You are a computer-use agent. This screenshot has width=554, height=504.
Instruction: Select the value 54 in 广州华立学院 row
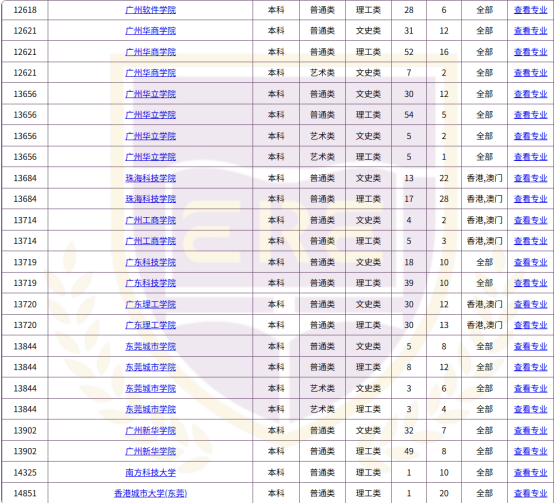coord(409,115)
